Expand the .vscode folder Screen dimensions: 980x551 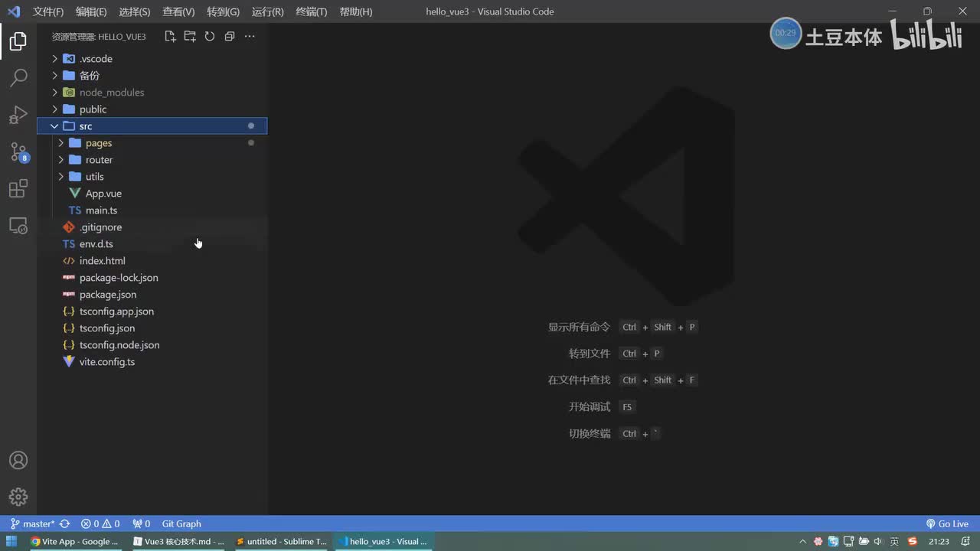(x=54, y=59)
